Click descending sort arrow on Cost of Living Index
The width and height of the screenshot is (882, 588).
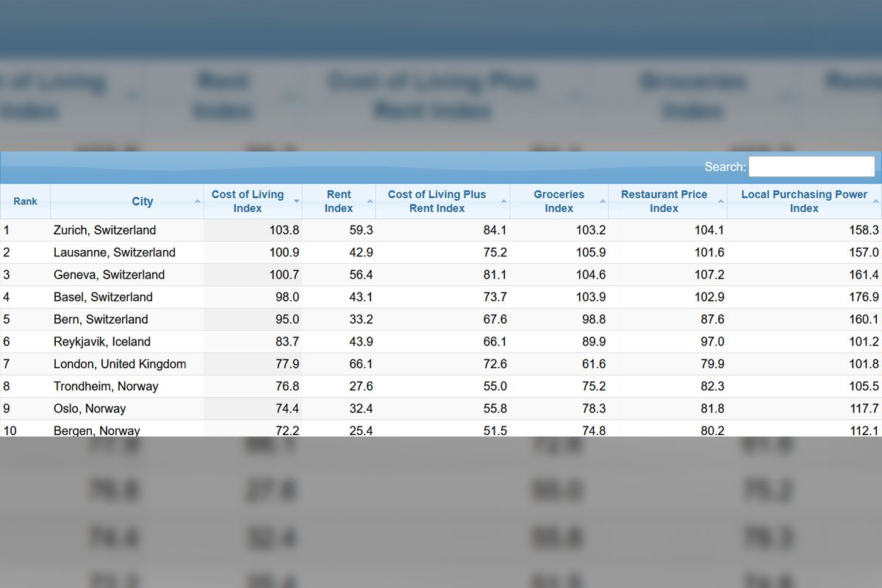[296, 201]
